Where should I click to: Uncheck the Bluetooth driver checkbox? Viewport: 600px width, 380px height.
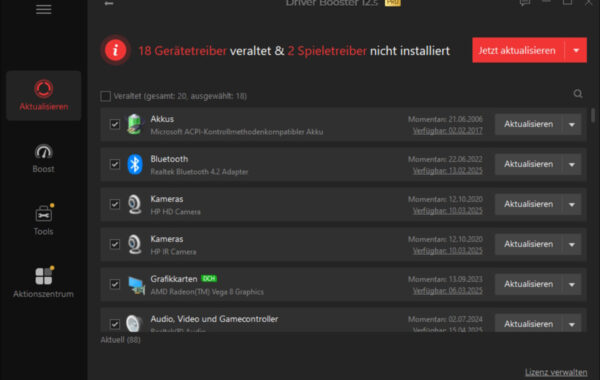(x=115, y=165)
